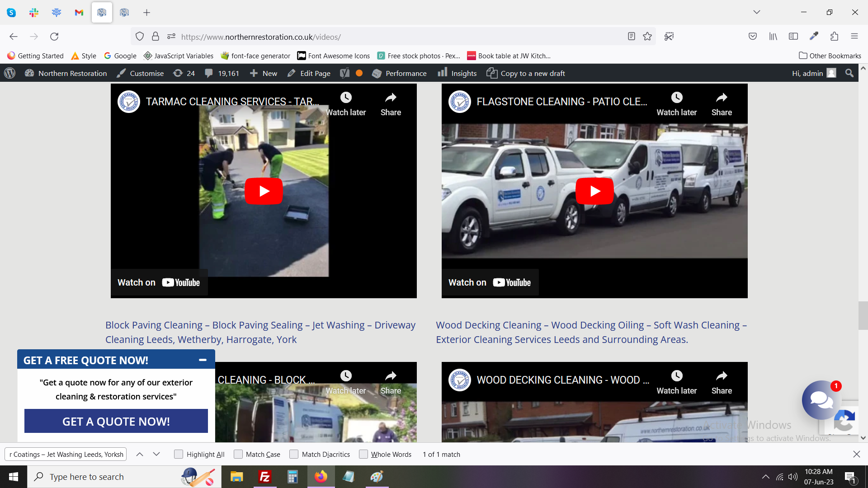Open the Firefox extensions puzzle icon
This screenshot has width=868, height=488.
point(834,37)
